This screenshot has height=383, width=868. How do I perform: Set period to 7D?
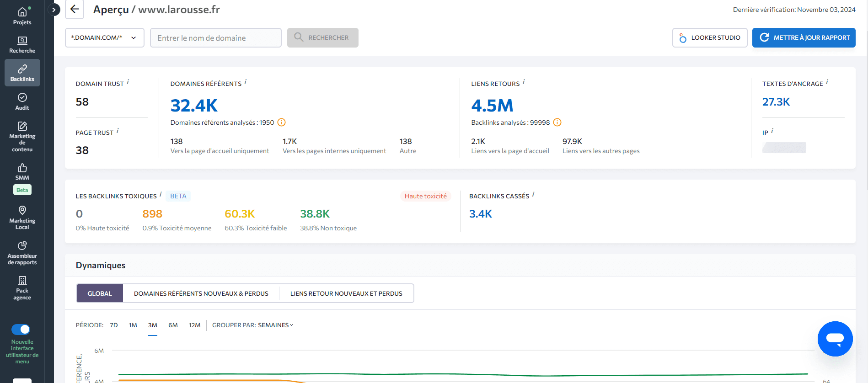pyautogui.click(x=114, y=325)
